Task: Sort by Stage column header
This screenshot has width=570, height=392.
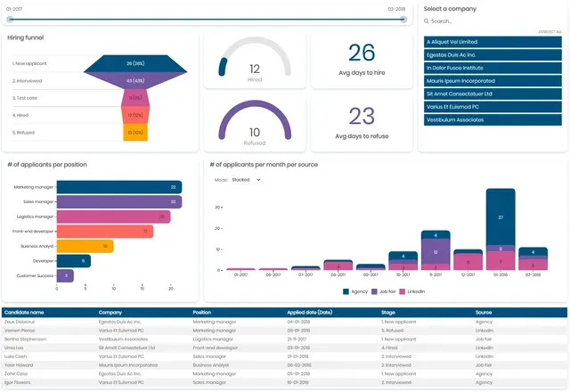Action: [388, 313]
